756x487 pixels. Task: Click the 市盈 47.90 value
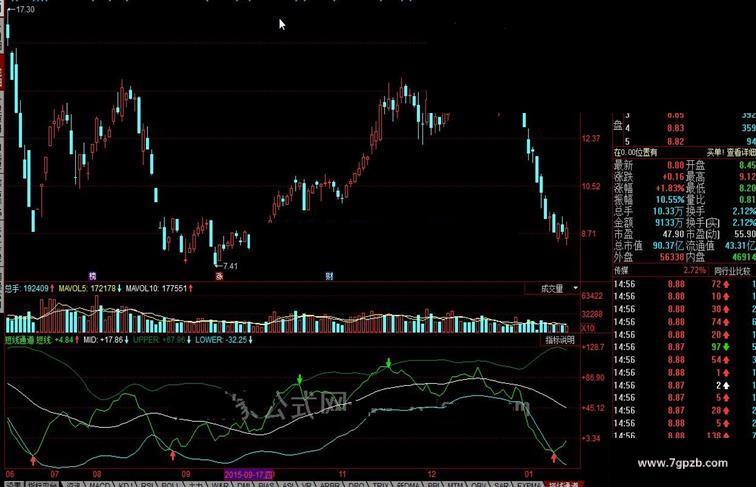coord(674,234)
